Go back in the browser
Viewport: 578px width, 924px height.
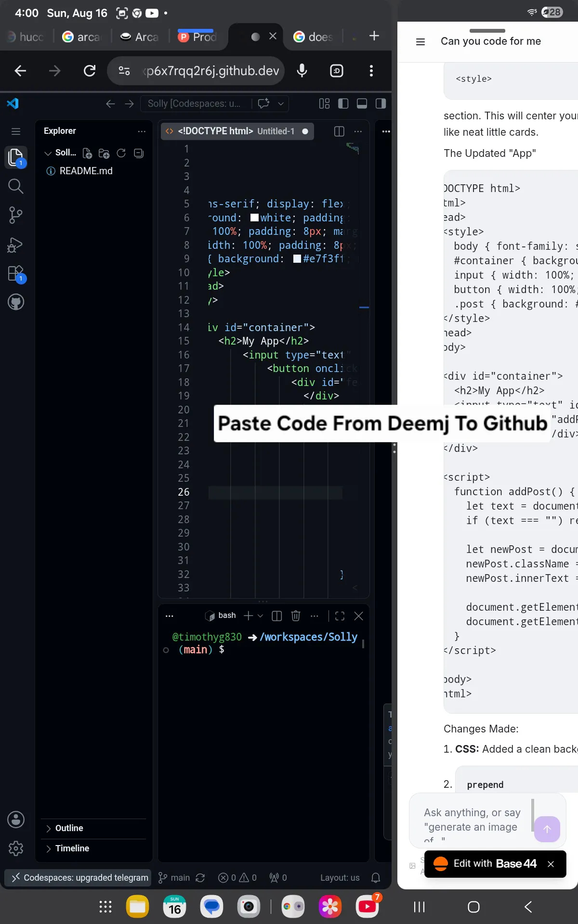click(20, 71)
